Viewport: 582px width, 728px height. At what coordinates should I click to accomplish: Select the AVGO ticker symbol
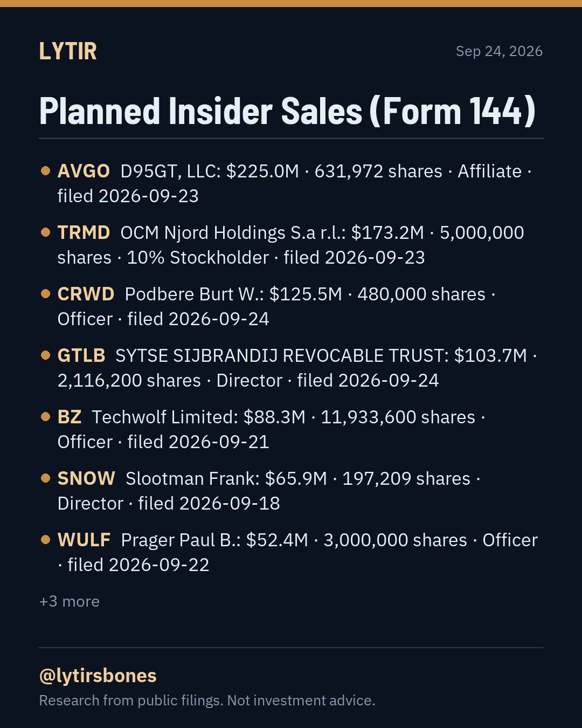pos(84,171)
